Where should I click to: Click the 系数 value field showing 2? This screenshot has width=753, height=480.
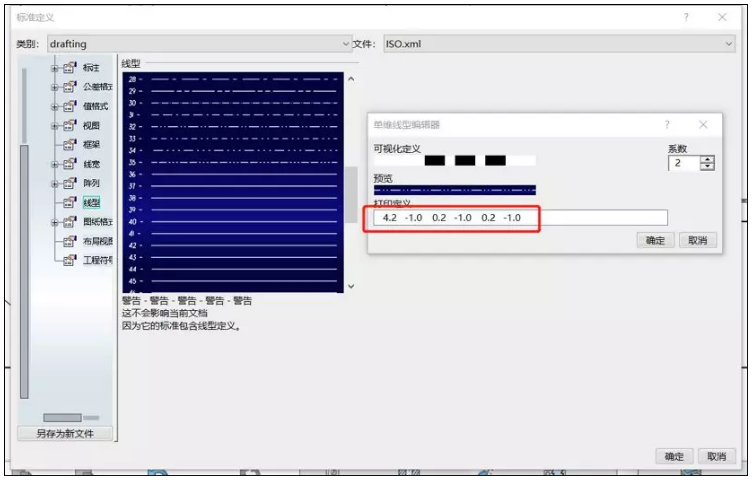pyautogui.click(x=684, y=163)
